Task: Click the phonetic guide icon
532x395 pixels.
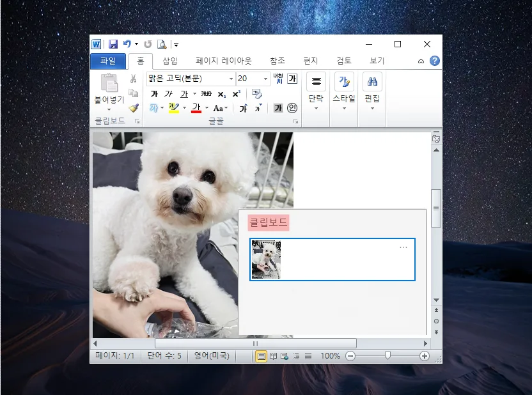Action: point(278,79)
